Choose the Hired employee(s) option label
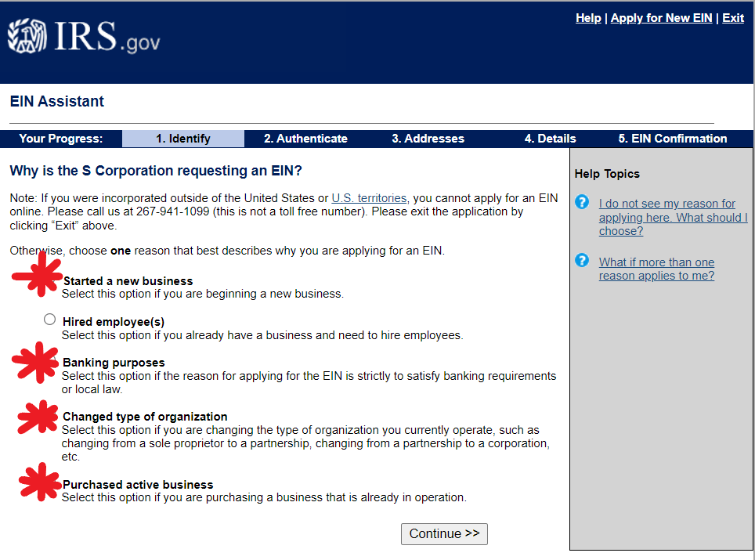 coord(114,322)
